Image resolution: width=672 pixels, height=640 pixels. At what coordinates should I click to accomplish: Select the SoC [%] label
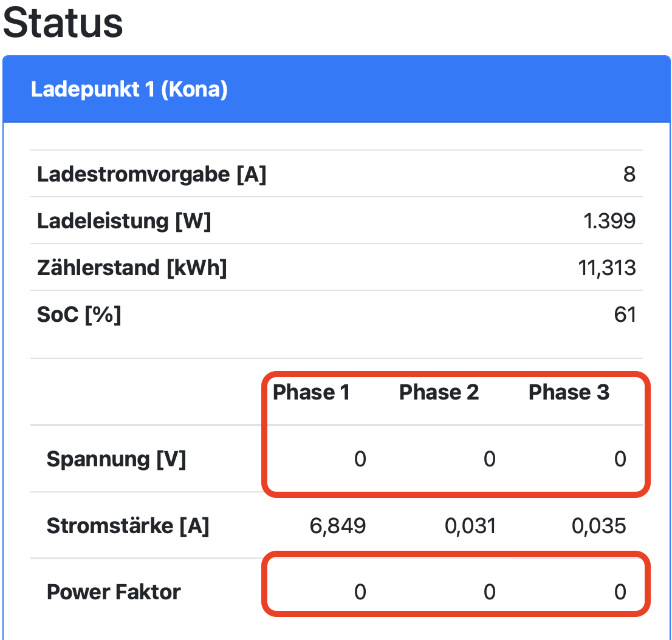pyautogui.click(x=79, y=314)
